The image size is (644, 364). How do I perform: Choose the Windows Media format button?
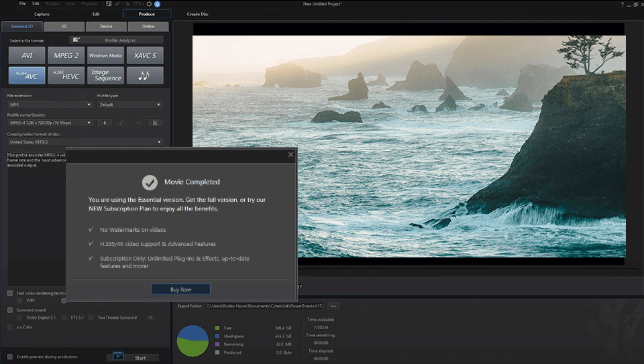point(105,56)
